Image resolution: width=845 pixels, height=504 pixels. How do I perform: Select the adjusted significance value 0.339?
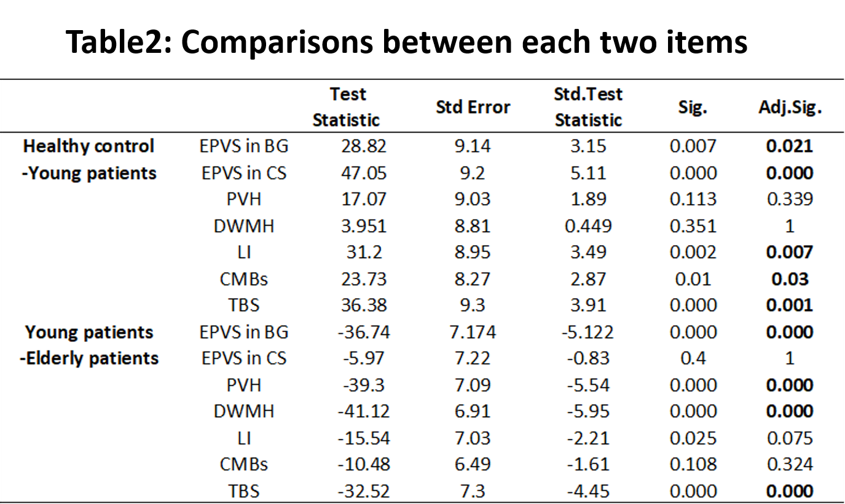tap(788, 200)
